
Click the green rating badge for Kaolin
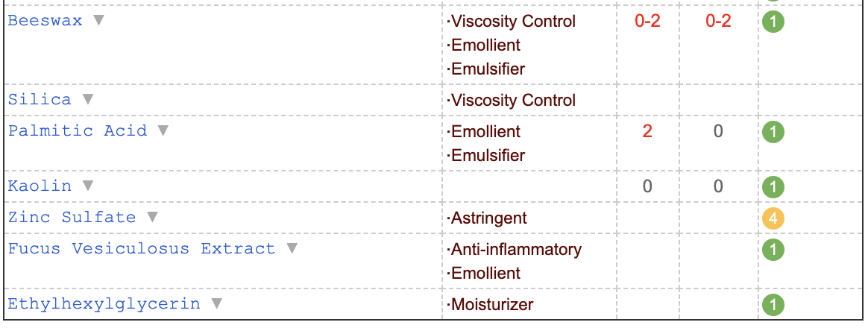(x=773, y=187)
